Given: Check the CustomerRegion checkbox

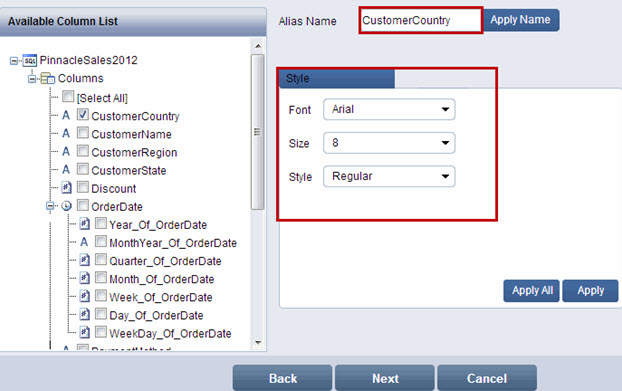Looking at the screenshot, I should click(x=83, y=151).
